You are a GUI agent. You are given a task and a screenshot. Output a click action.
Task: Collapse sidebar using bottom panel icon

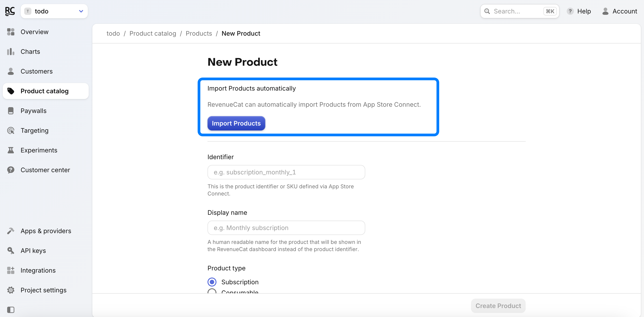pyautogui.click(x=11, y=310)
